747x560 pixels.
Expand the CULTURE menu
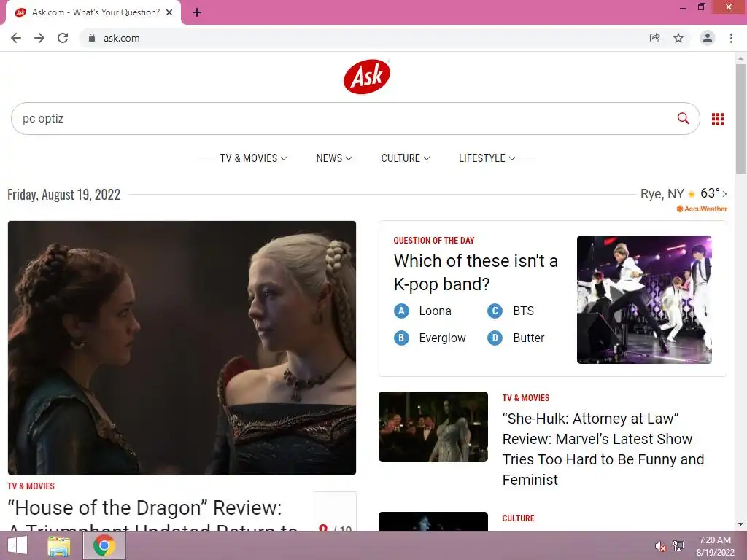[x=406, y=158]
